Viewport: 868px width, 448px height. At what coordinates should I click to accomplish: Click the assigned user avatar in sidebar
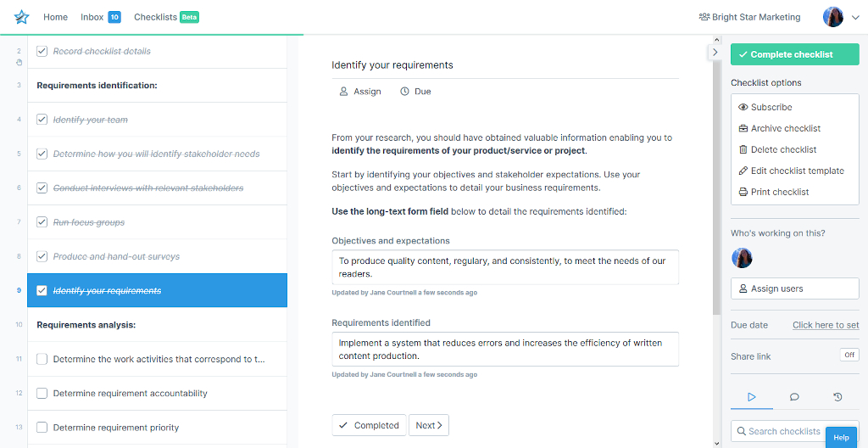pos(742,258)
